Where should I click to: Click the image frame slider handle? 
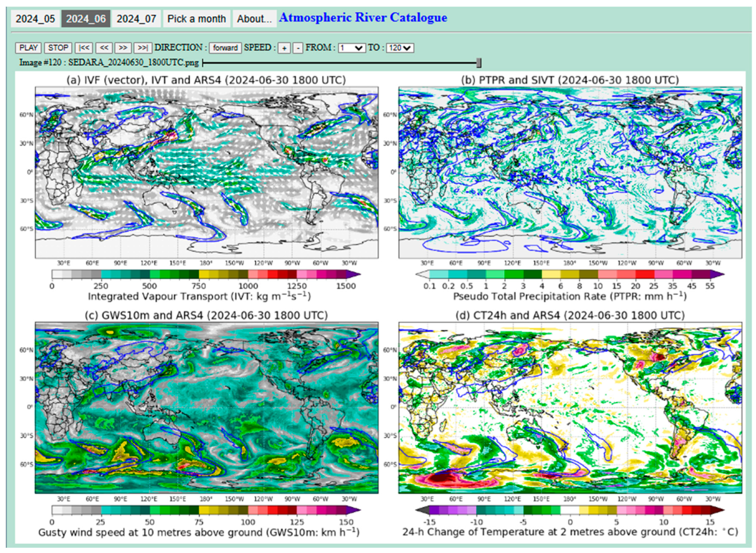click(x=479, y=63)
